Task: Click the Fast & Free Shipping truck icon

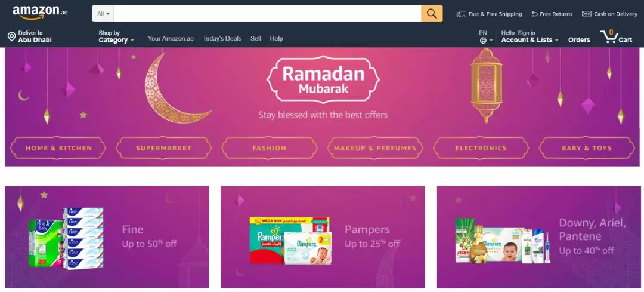Action: click(461, 14)
